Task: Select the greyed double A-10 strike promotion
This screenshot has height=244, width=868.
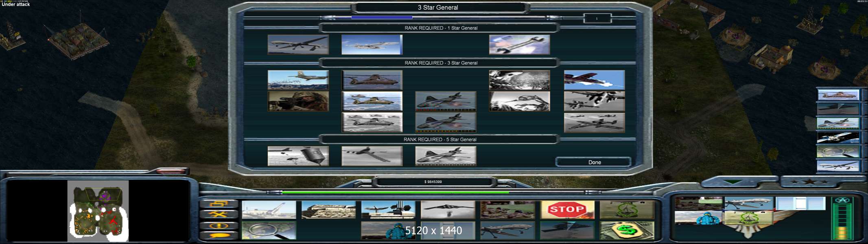Action: tap(594, 101)
